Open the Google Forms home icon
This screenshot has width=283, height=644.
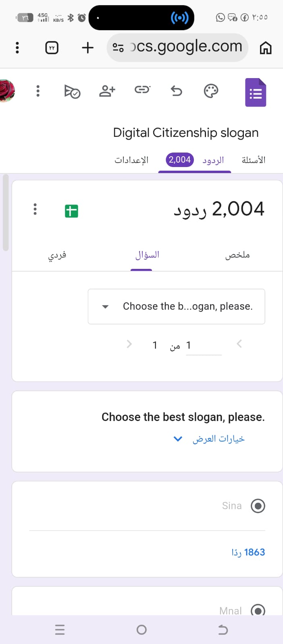coord(256,93)
